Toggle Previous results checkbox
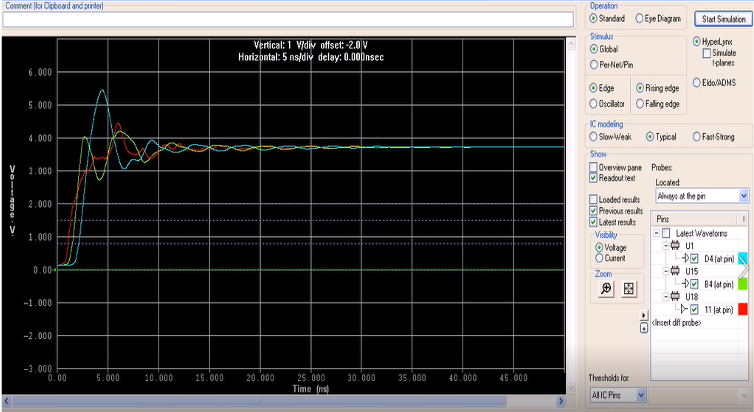This screenshot has width=754, height=412. (593, 211)
